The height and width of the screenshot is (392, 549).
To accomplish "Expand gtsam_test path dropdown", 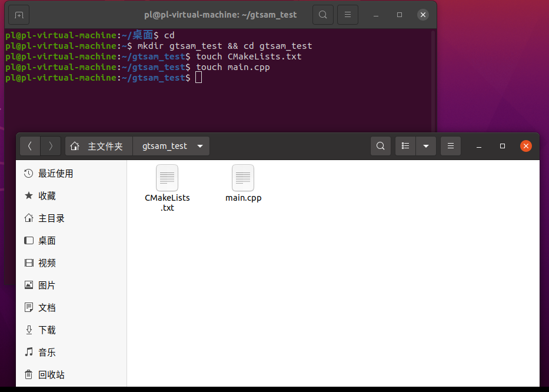I will click(x=200, y=146).
